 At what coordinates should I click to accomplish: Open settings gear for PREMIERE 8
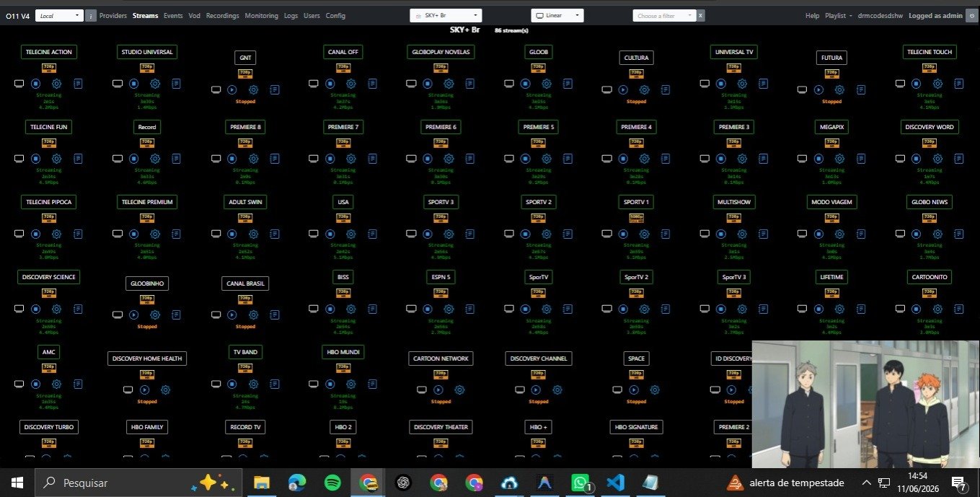[x=253, y=159]
